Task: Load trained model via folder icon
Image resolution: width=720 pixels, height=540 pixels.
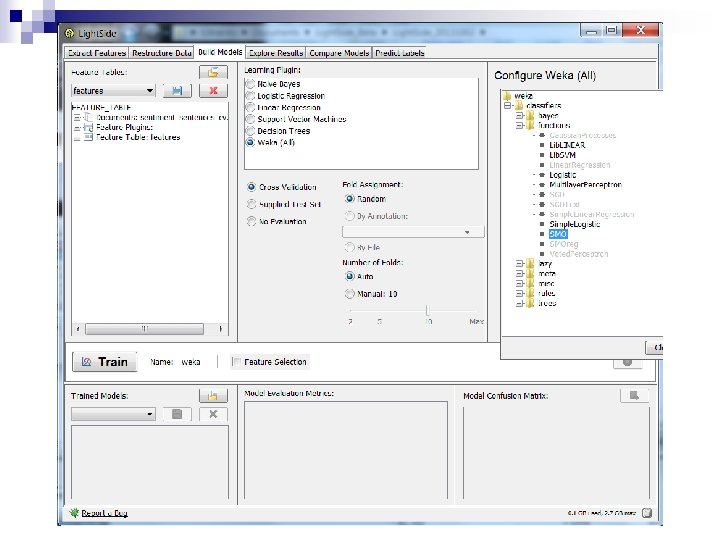Action: (x=213, y=395)
